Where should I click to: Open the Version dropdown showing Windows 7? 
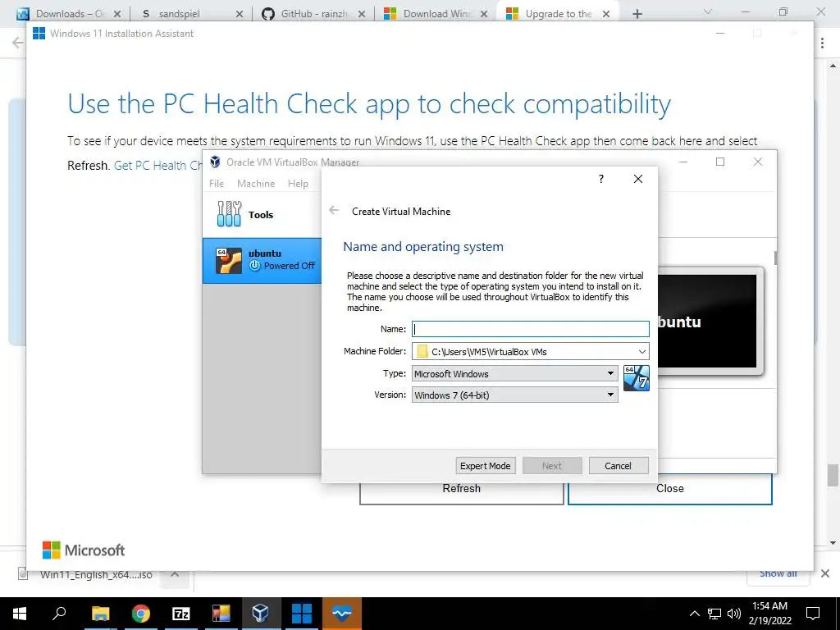[x=515, y=395]
